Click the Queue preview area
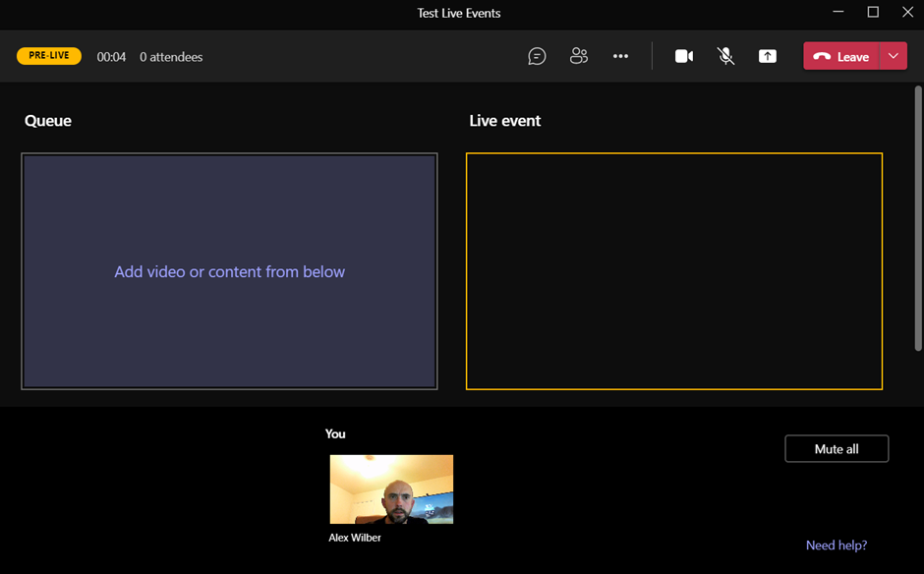 229,271
